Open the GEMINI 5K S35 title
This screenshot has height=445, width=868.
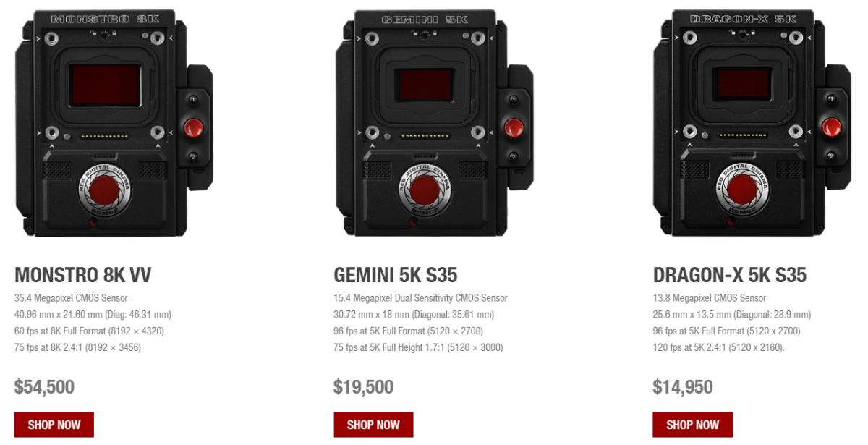(396, 275)
